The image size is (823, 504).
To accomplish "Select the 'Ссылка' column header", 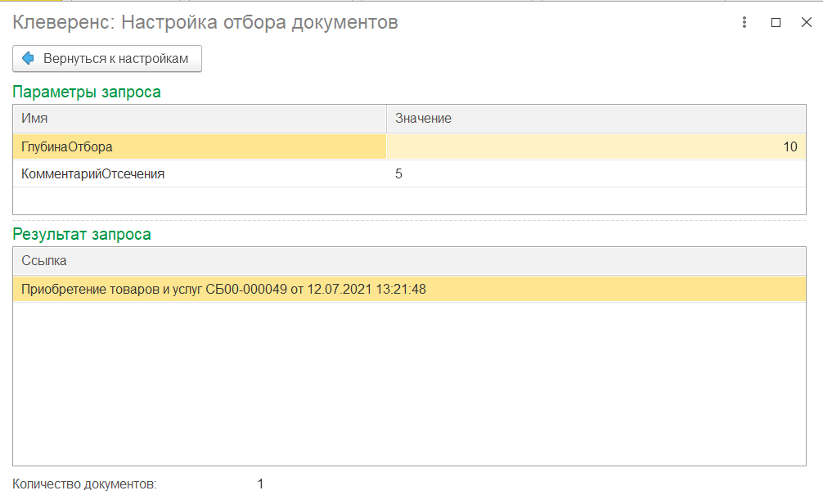I will tap(409, 261).
